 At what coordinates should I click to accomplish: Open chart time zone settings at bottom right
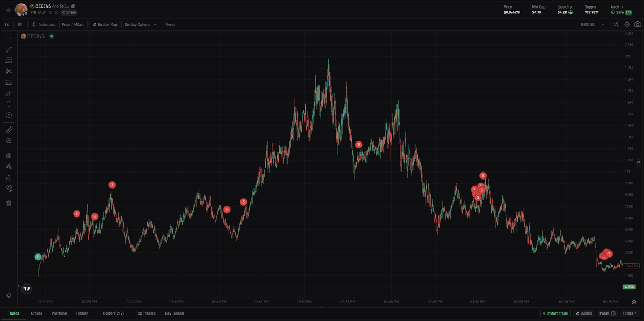click(634, 302)
